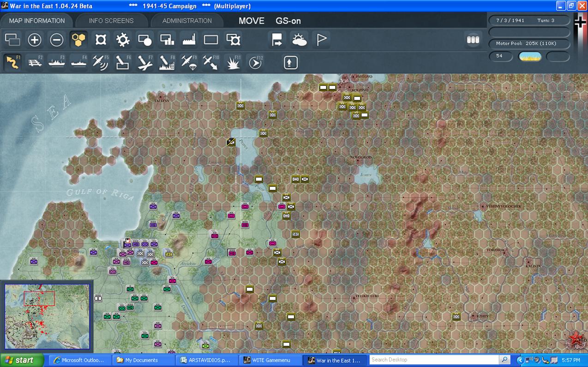588x367 pixels.
Task: Select the F5 air recon mode icon
Action: point(101,62)
